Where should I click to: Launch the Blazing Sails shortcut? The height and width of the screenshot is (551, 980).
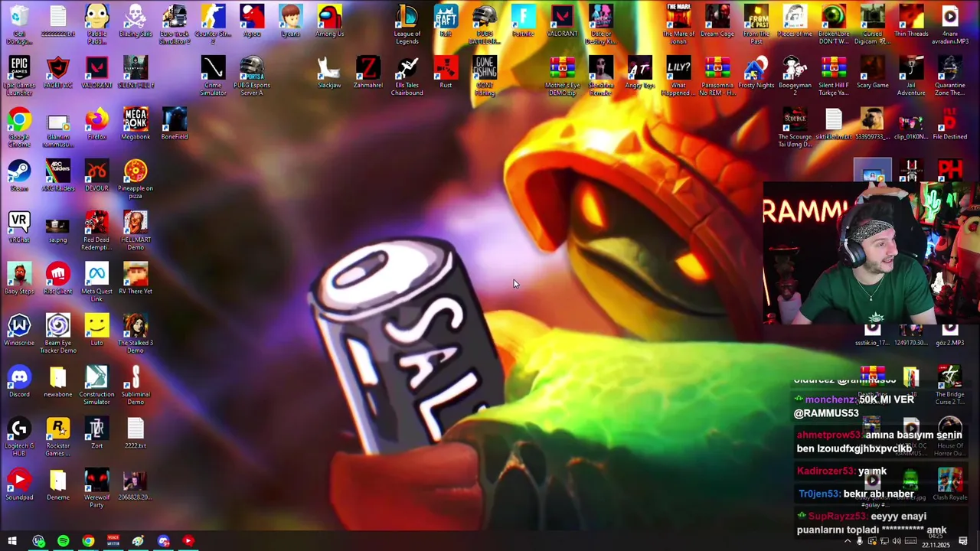coord(136,21)
